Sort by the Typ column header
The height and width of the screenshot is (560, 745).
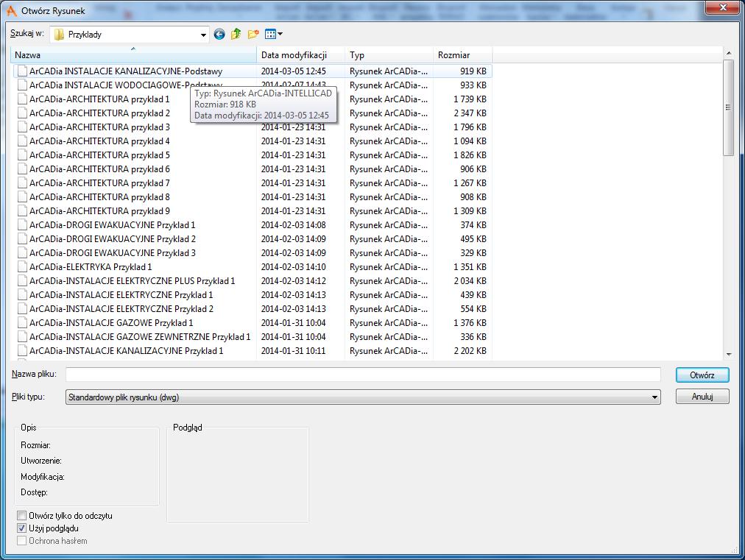click(x=389, y=55)
